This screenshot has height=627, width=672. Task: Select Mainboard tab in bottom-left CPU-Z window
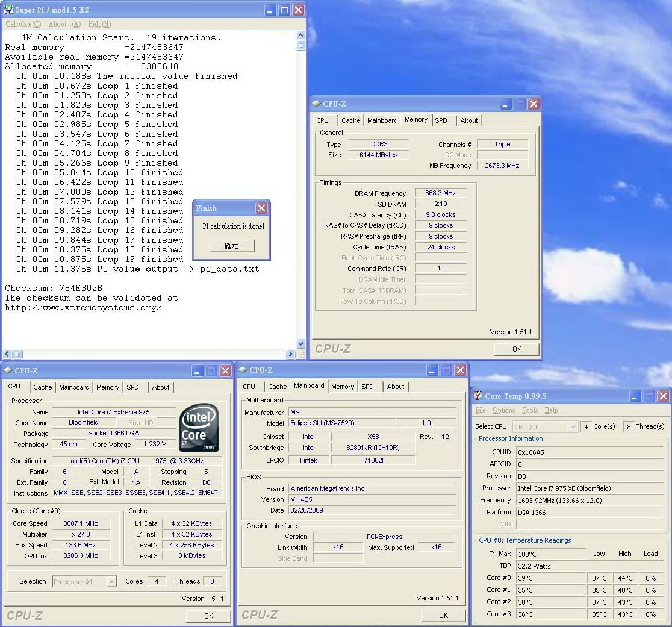coord(74,387)
